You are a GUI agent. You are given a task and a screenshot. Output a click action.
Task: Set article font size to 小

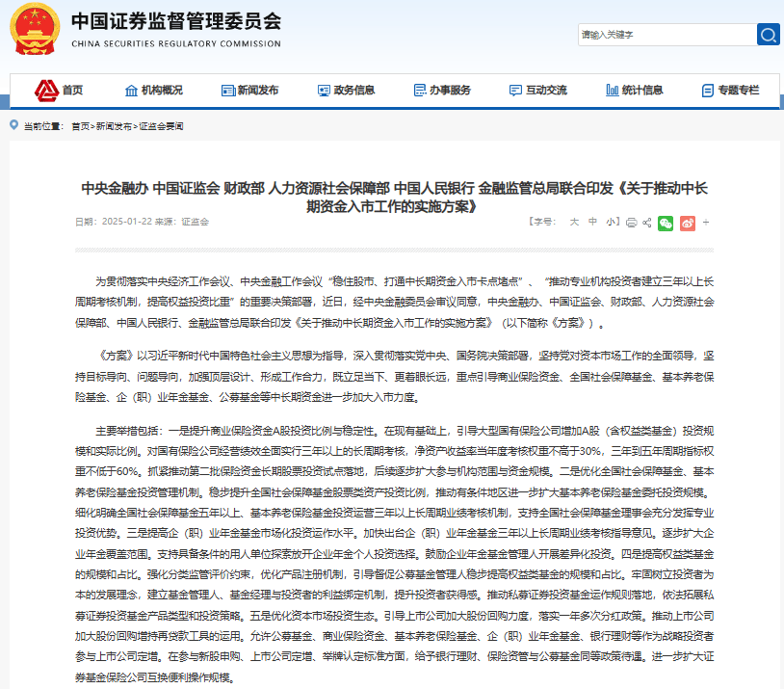(x=612, y=223)
